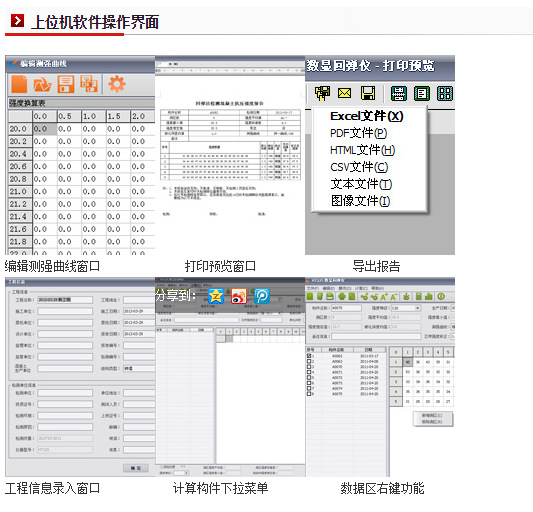Click the orange new document icon
The width and height of the screenshot is (533, 512).
[19, 84]
